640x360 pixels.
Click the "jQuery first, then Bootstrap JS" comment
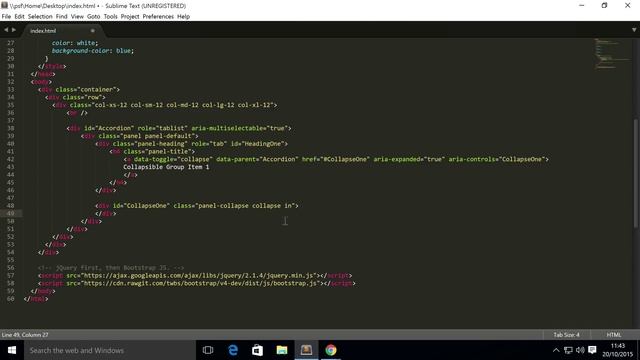pyautogui.click(x=111, y=268)
